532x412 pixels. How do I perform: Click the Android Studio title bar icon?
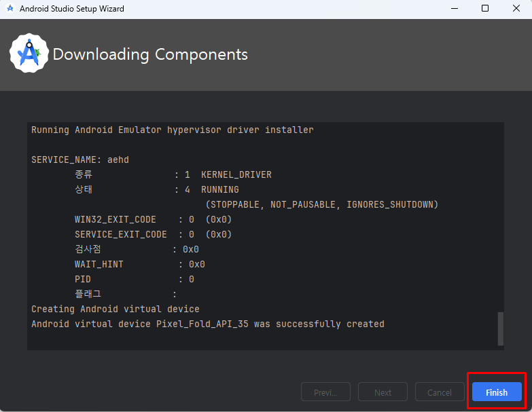10,8
